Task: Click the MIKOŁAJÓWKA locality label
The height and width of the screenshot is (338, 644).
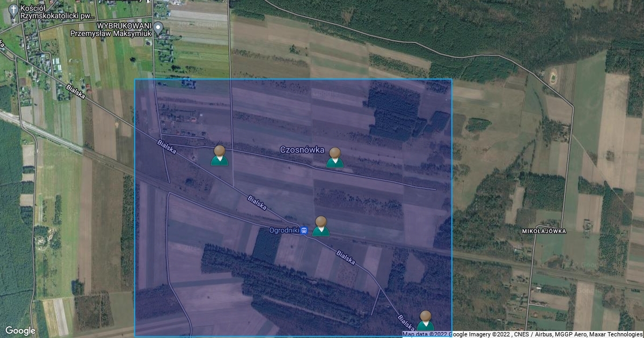Action: 544,231
